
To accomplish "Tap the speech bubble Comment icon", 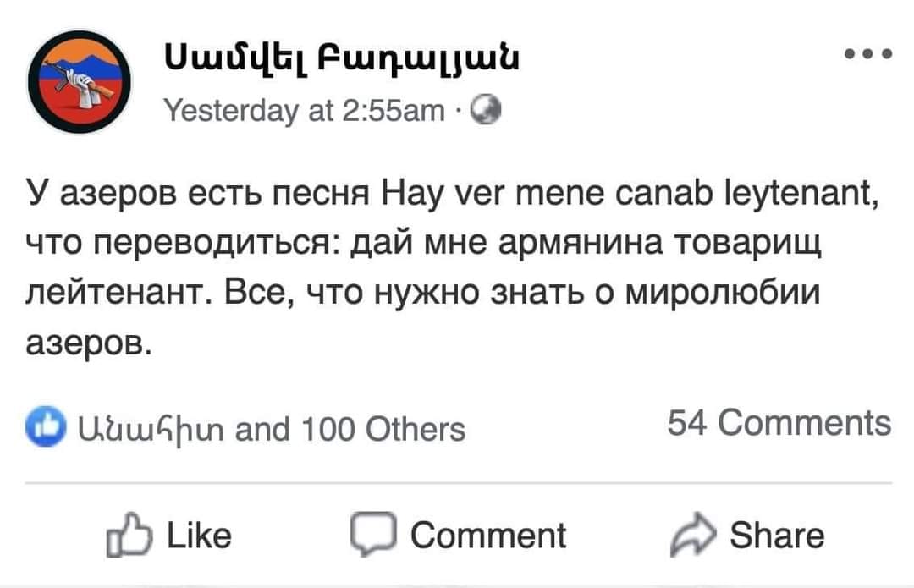I will point(373,533).
